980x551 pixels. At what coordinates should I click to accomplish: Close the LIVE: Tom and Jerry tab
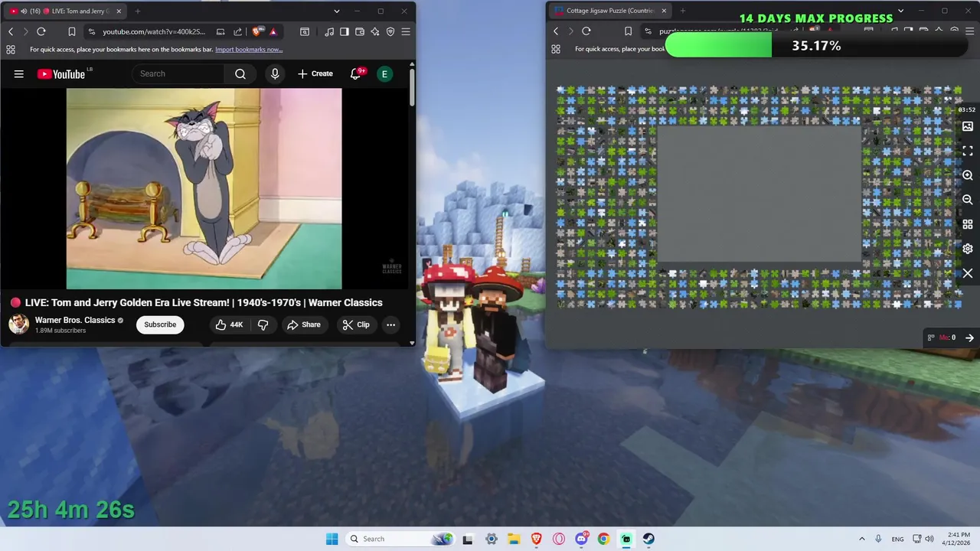point(119,11)
